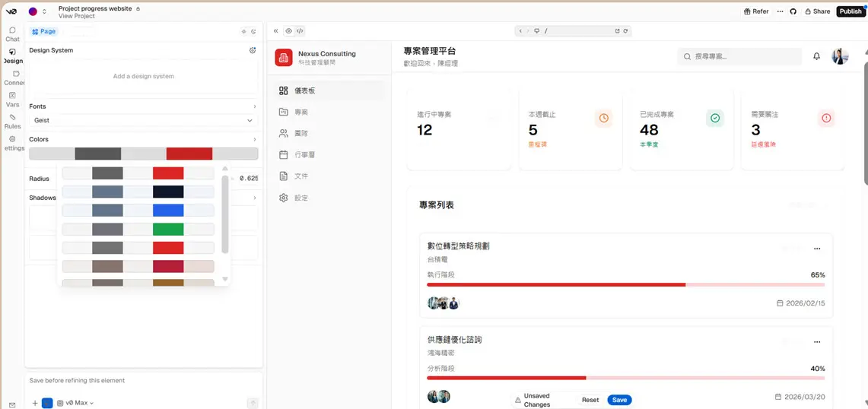Open 設定 in the sidebar

pos(329,198)
